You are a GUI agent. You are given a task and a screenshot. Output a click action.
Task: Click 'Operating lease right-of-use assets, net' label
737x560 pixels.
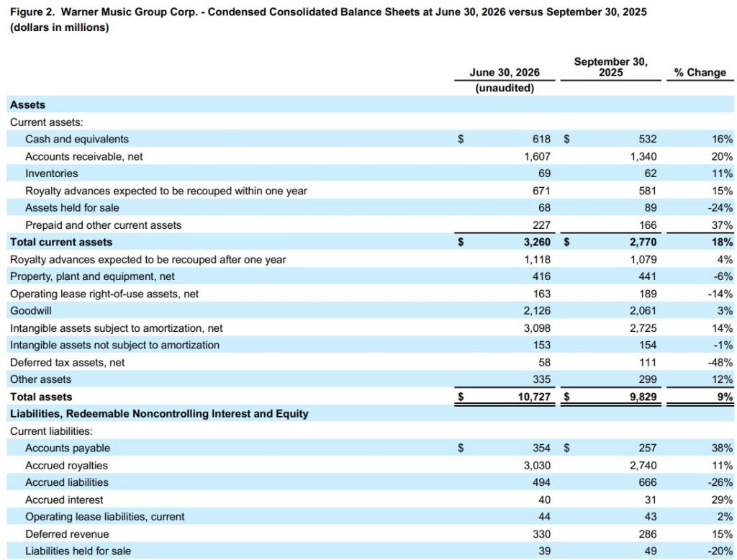pos(104,294)
